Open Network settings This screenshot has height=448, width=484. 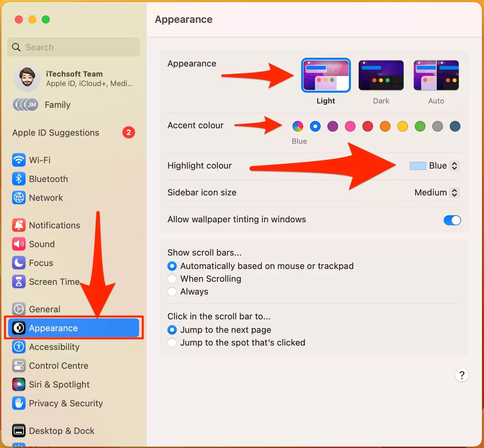pyautogui.click(x=45, y=198)
